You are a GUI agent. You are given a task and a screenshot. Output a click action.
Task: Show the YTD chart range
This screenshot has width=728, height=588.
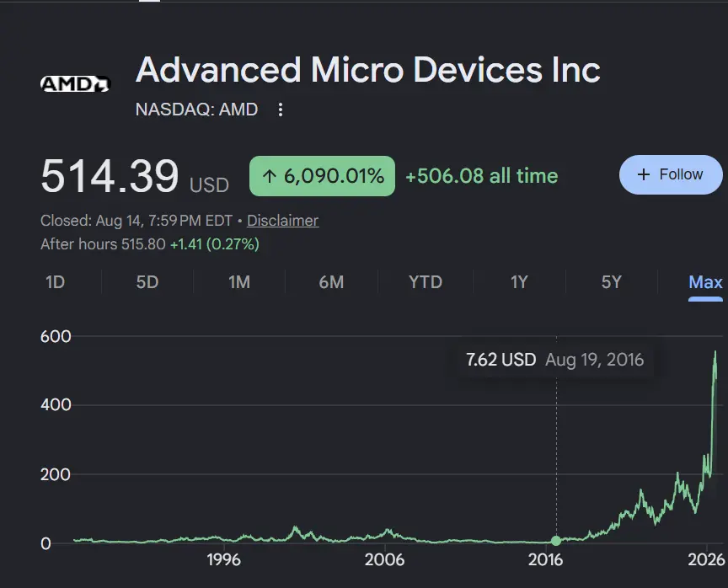tap(426, 282)
